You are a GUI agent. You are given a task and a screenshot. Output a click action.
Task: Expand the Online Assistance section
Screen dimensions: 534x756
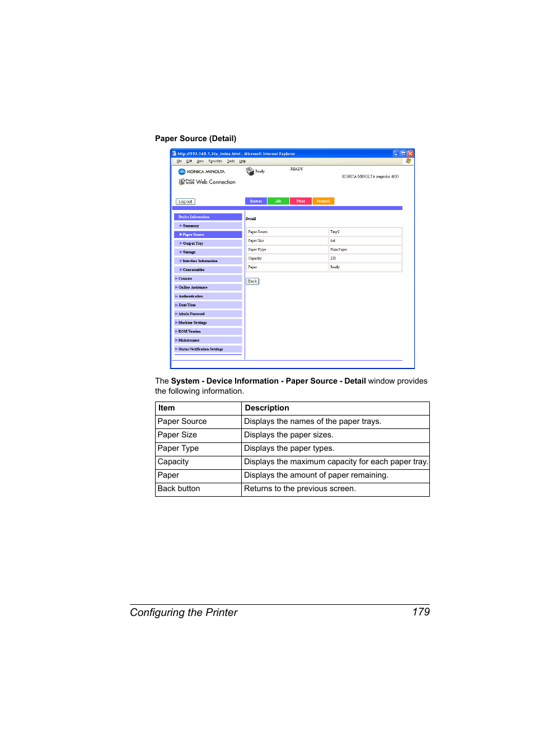(x=208, y=287)
